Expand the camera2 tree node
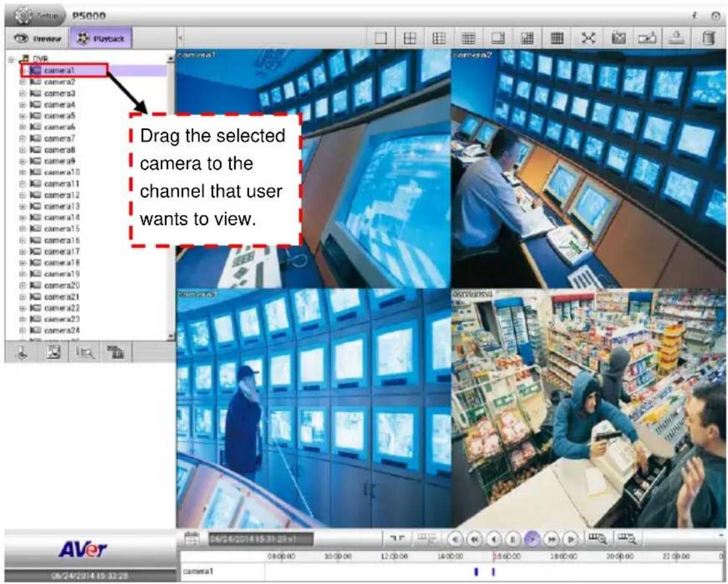The image size is (728, 584). point(22,82)
